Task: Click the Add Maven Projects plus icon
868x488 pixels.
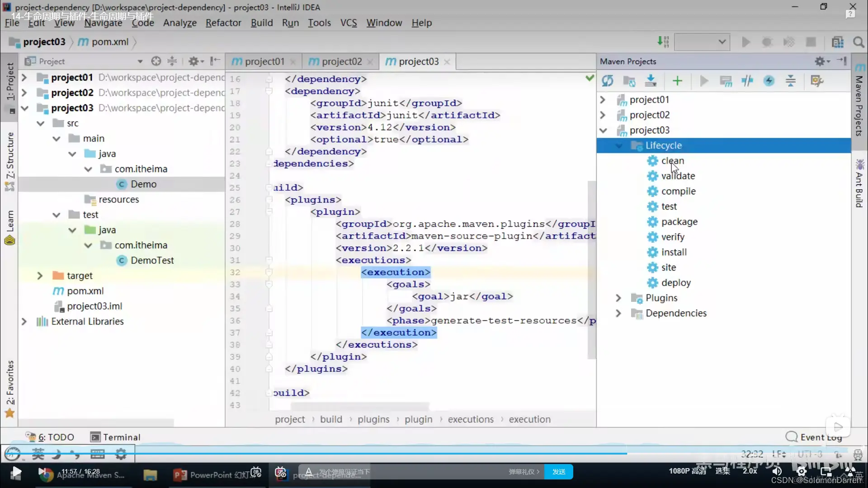Action: tap(677, 81)
